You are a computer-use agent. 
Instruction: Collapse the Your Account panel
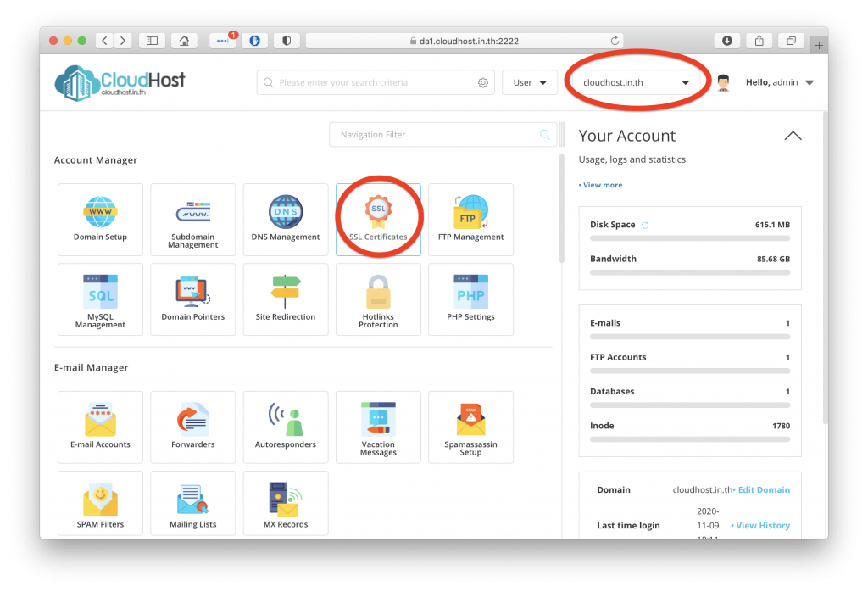[793, 136]
